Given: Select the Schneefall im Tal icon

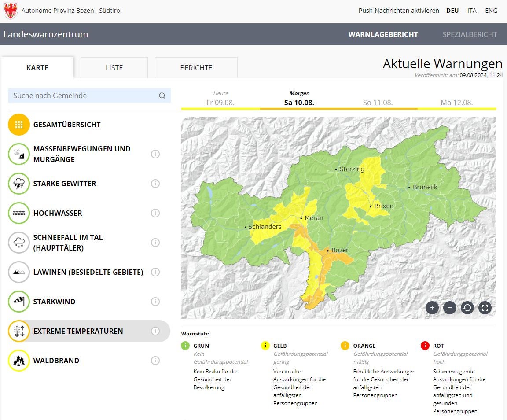Looking at the screenshot, I should [19, 243].
